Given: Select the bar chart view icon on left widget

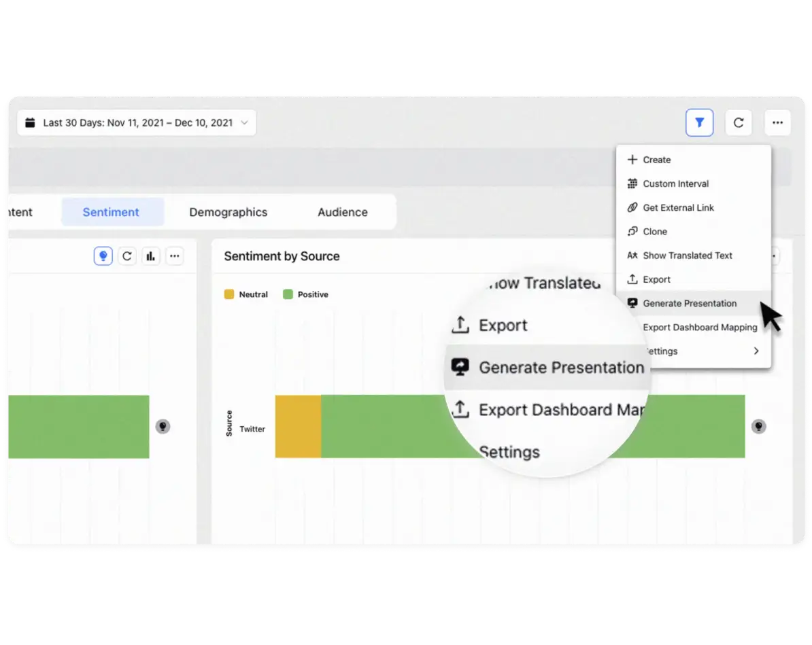Looking at the screenshot, I should pyautogui.click(x=150, y=256).
